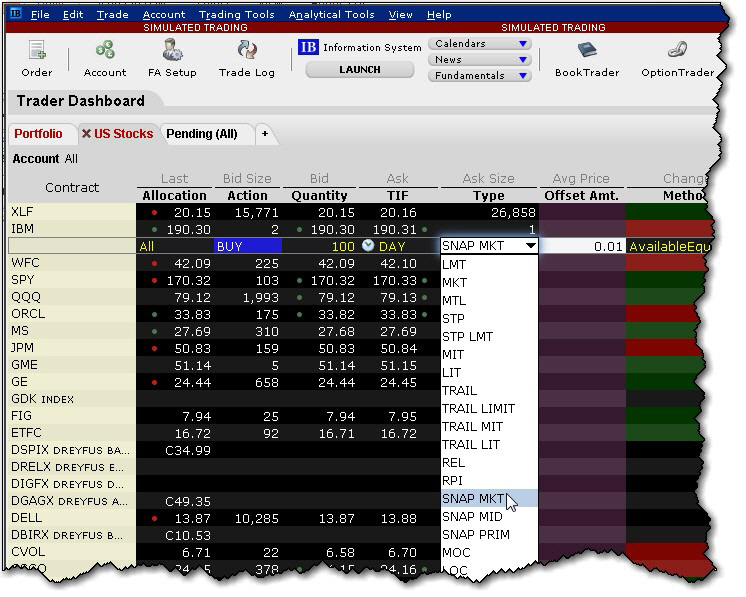
Task: Edit the 0.01 offset amount field
Action: [x=582, y=246]
